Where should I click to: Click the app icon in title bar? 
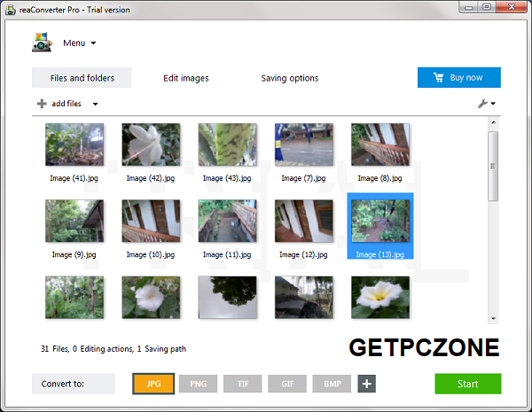10,10
